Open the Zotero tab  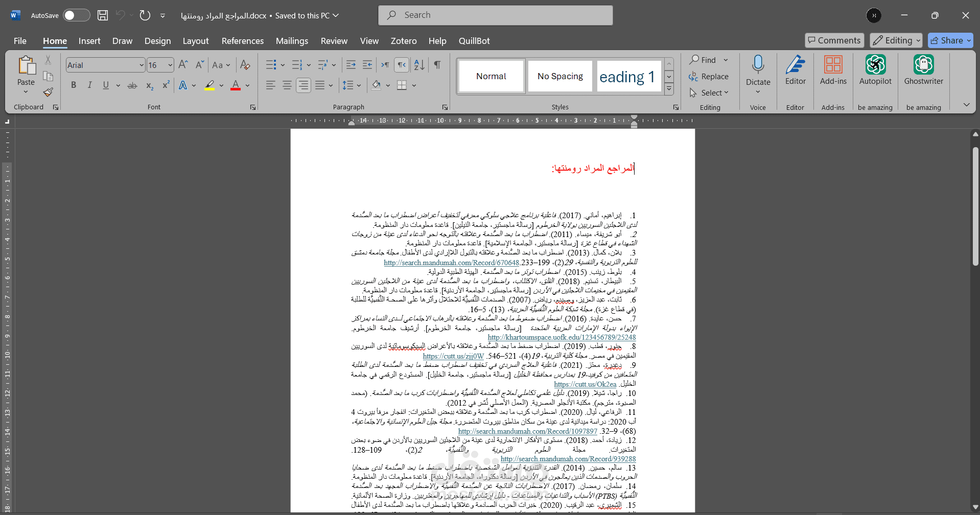click(x=404, y=41)
